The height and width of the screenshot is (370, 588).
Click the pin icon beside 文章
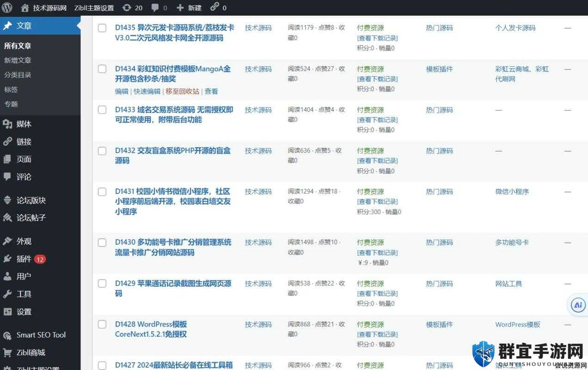pos(7,26)
